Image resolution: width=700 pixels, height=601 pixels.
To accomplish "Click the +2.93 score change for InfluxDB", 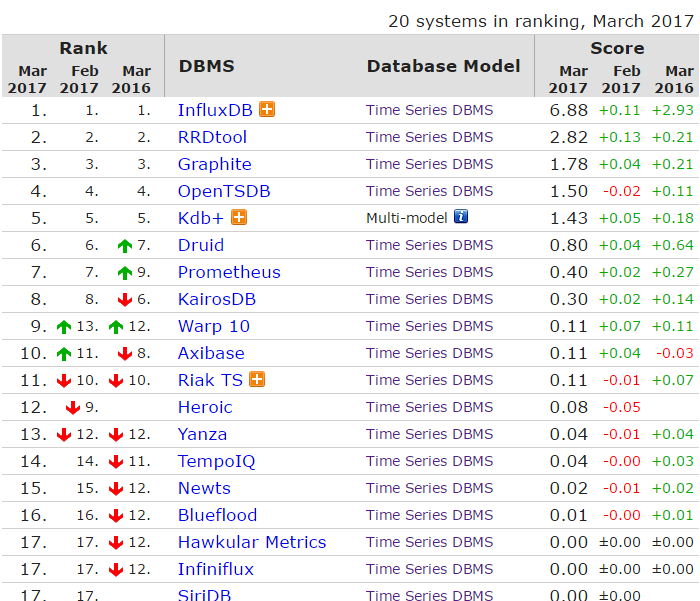I will [673, 110].
